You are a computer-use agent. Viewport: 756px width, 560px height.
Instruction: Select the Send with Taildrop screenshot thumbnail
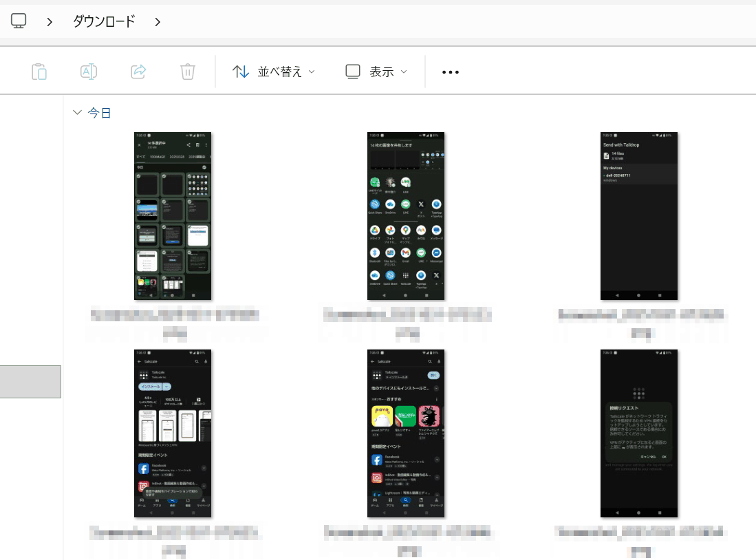[x=639, y=216]
